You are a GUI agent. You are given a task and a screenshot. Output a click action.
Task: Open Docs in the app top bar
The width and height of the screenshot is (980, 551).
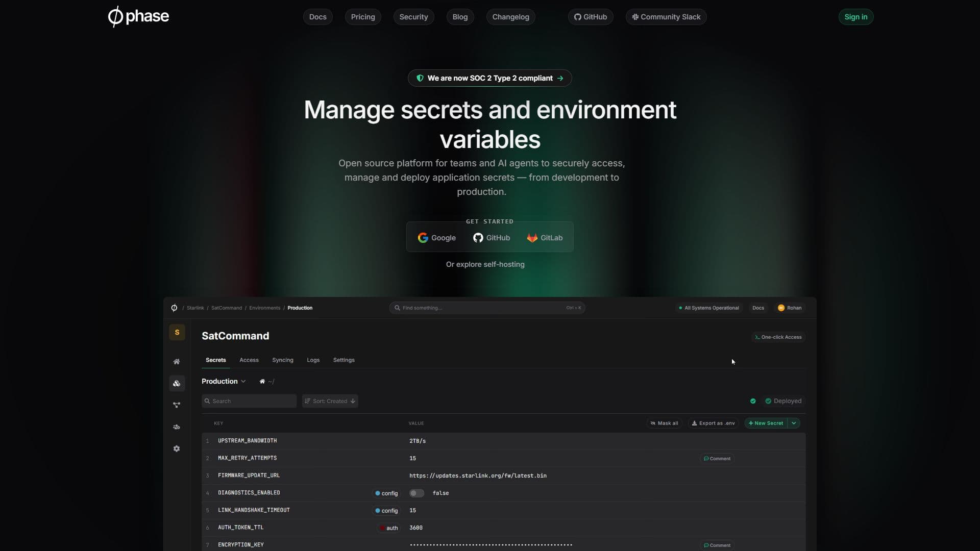(758, 308)
